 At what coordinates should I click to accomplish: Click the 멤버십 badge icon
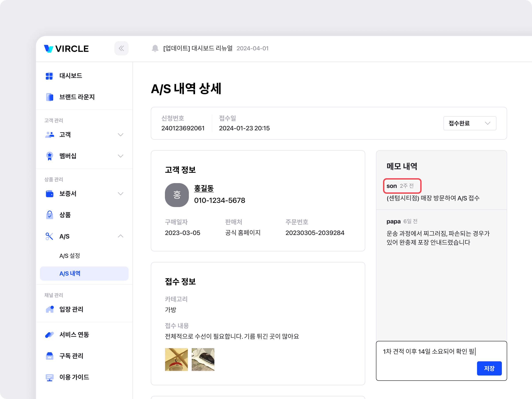point(50,156)
